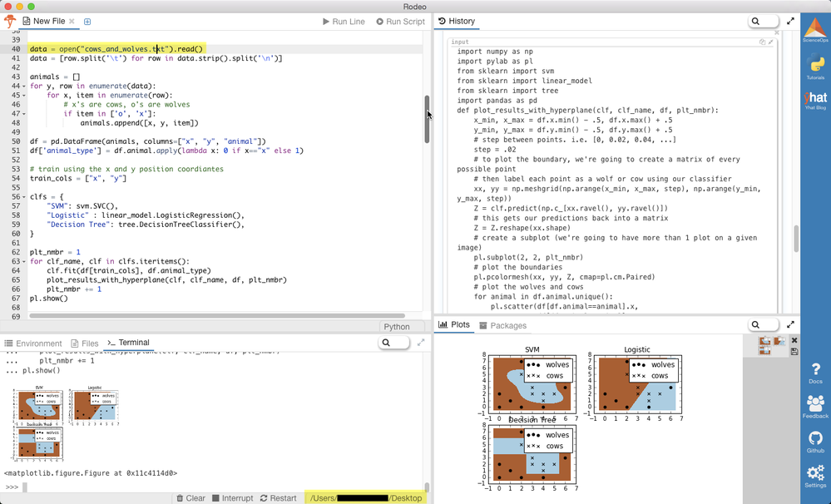The image size is (831, 504).
Task: Collapse the fold arrow at line 56
Action: [x=24, y=197]
